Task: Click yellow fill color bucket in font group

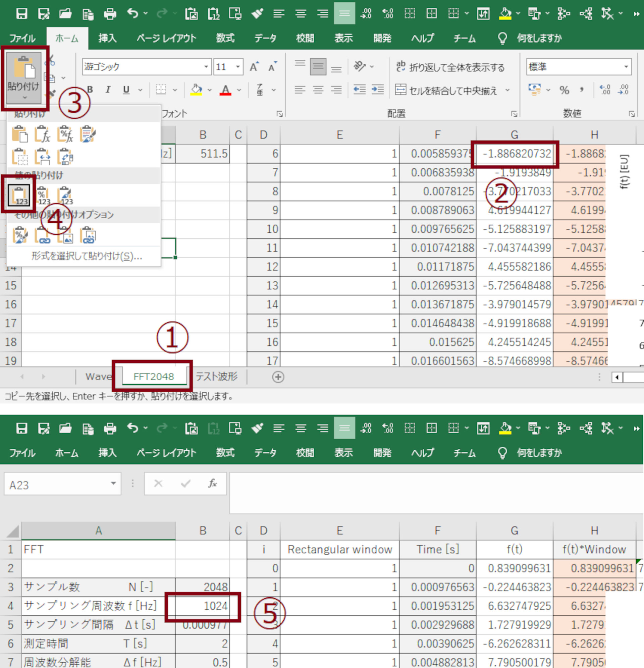Action: pos(196,90)
